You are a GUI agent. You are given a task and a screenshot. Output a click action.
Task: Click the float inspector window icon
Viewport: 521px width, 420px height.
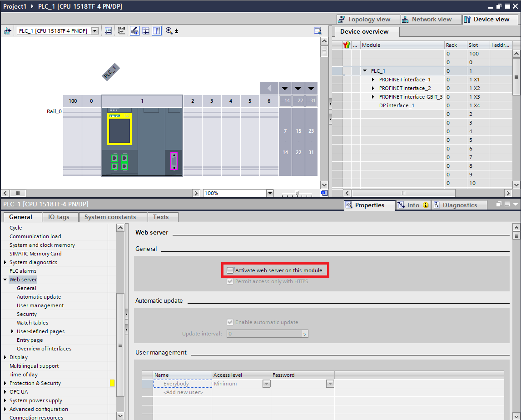499,204
